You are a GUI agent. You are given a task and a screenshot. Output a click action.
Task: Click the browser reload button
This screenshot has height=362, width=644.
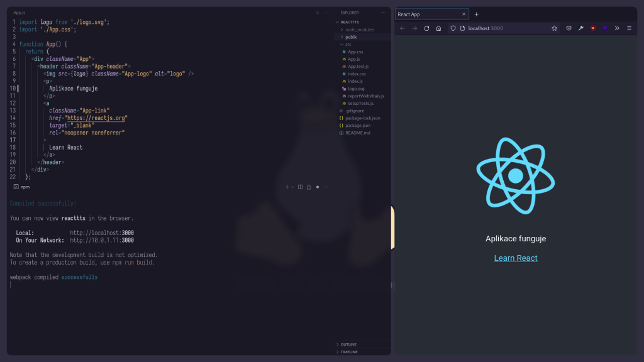tap(426, 28)
